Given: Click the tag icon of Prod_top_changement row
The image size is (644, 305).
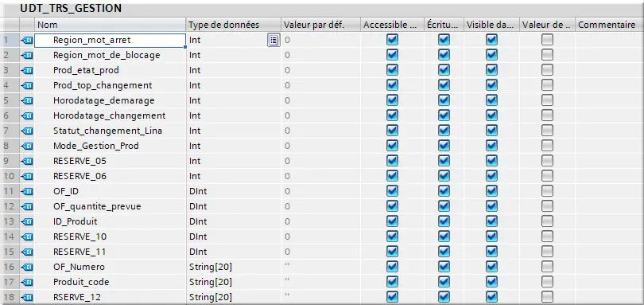Looking at the screenshot, I should coord(27,86).
